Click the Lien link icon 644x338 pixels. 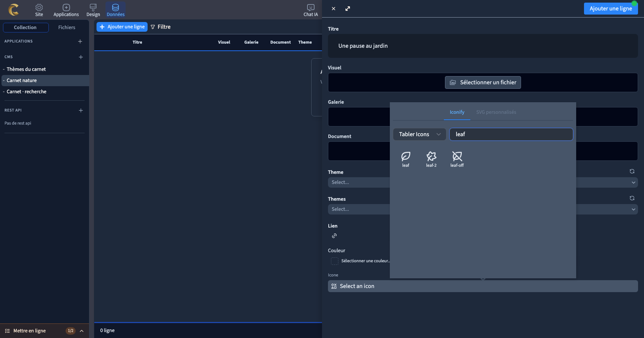[334, 236]
